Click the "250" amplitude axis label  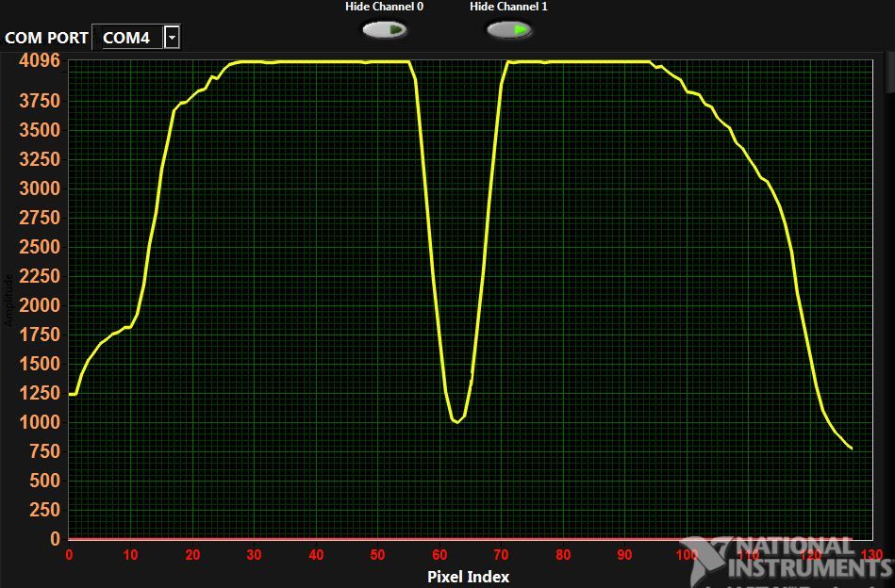click(44, 509)
